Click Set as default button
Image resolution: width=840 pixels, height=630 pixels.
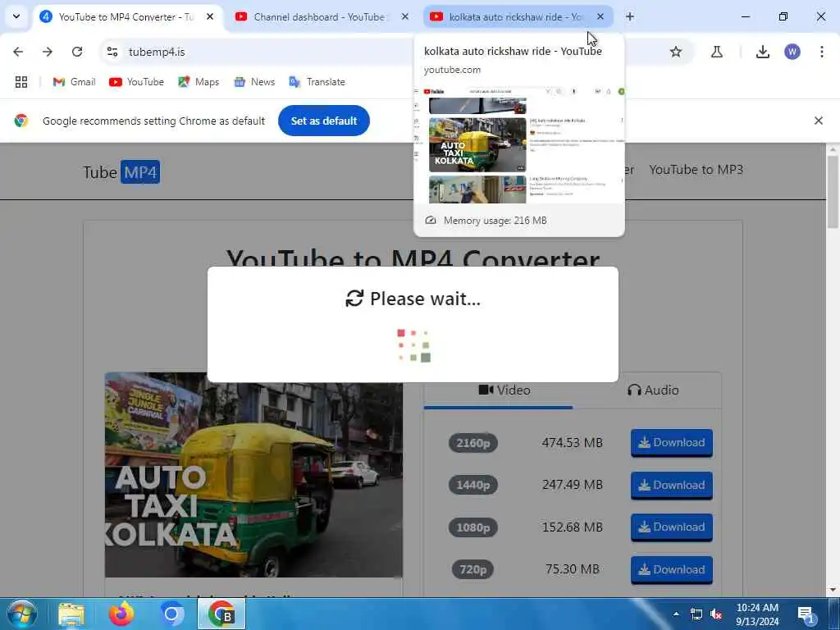[x=323, y=121]
